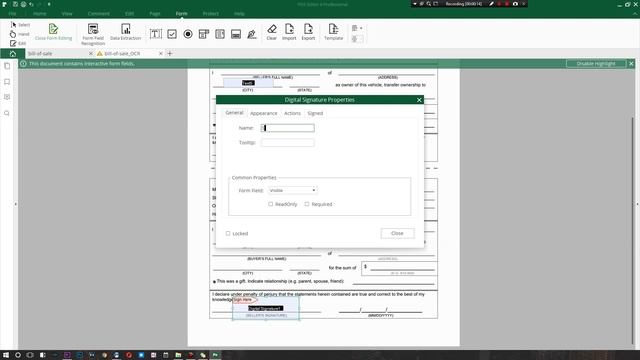This screenshot has height=360, width=640.
Task: Open the Page ribbon tab
Action: coord(155,13)
